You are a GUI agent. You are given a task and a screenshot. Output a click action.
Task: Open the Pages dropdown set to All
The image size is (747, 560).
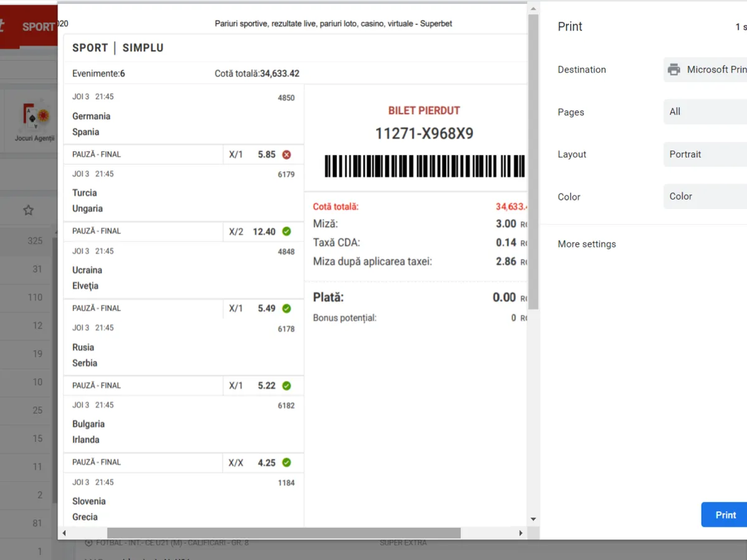tap(707, 112)
